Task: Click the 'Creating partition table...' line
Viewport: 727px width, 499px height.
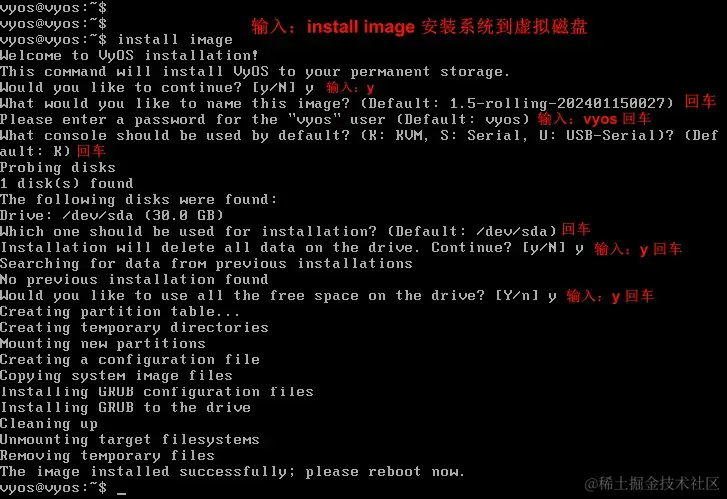Action: pos(120,311)
